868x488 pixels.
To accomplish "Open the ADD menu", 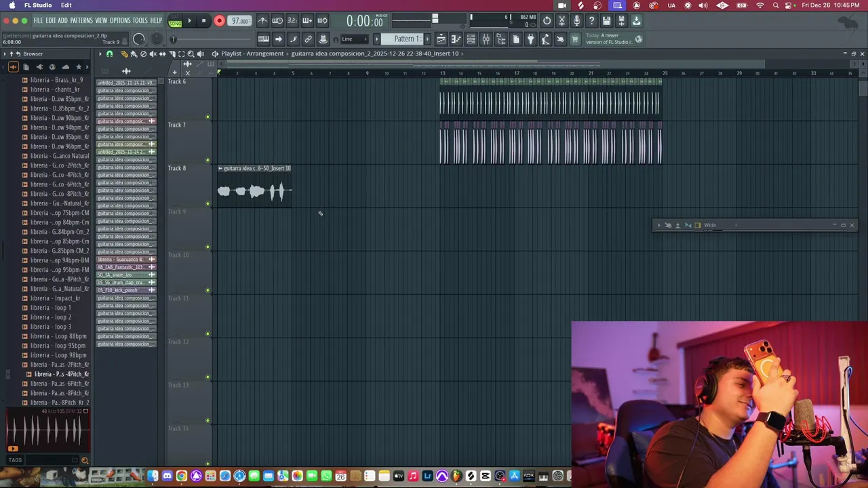I will coord(62,21).
